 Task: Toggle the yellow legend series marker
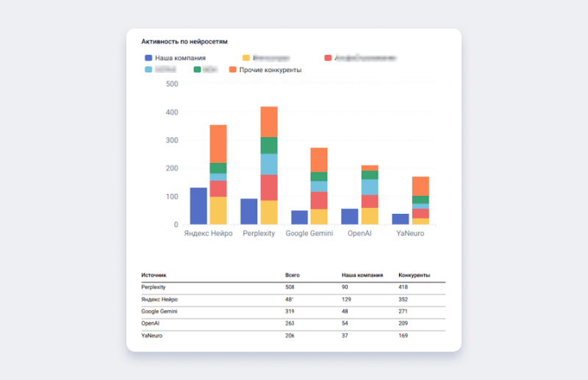[x=246, y=57]
